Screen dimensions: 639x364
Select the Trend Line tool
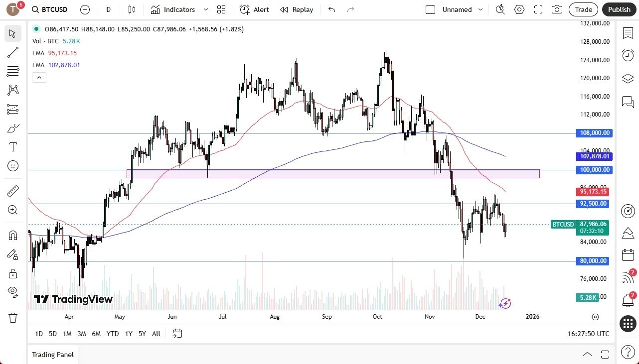[x=13, y=52]
